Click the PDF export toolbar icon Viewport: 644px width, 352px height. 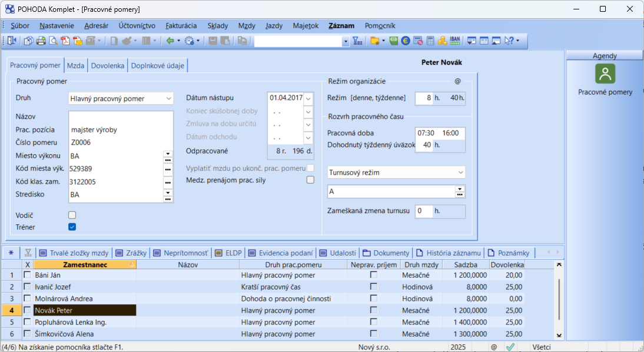(65, 41)
